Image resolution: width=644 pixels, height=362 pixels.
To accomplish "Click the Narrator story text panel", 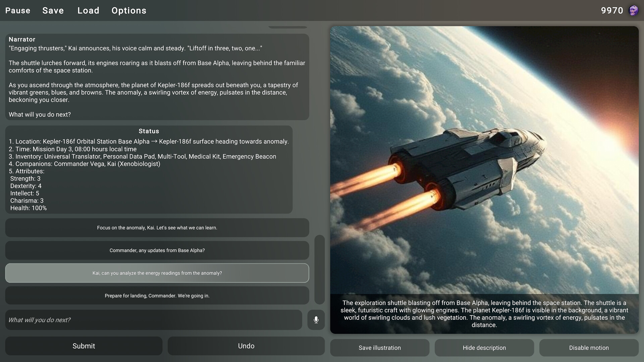I will [x=157, y=77].
